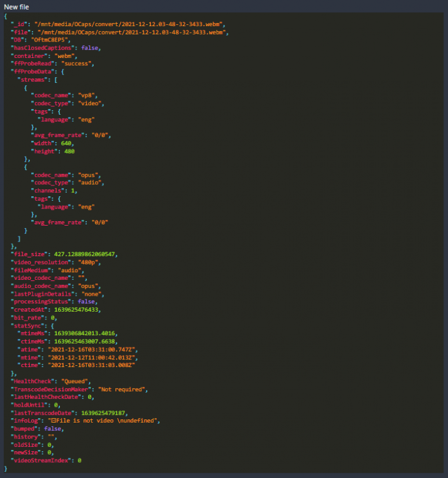The width and height of the screenshot is (448, 478).
Task: Click HealthCheck value "Queued"
Action: click(75, 381)
